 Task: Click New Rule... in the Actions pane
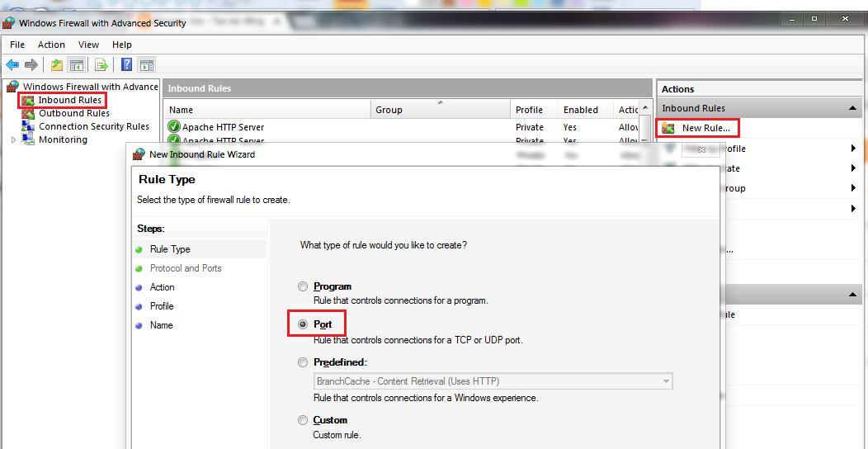[705, 128]
